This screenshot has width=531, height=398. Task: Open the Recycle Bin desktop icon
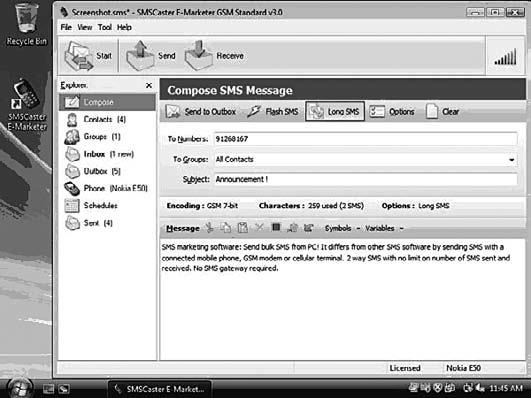click(26, 24)
